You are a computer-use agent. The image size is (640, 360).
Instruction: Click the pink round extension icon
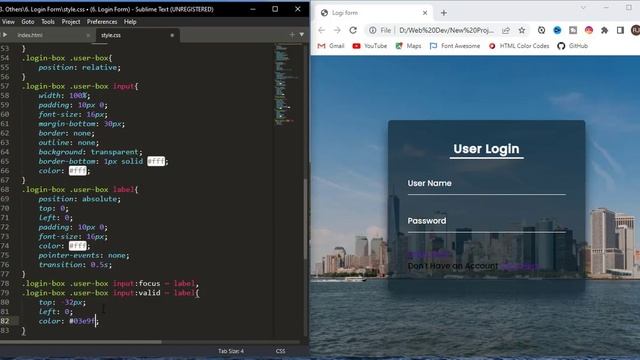tap(589, 30)
